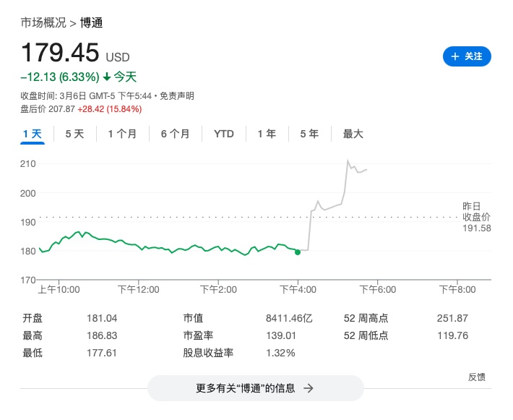The width and height of the screenshot is (513, 420).
Task: Click the 博通 breadcrumb title
Action: (x=91, y=22)
